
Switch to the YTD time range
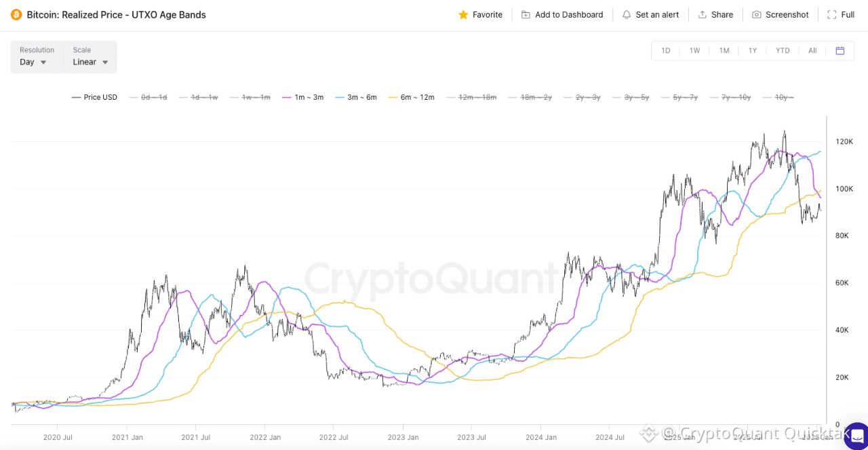pos(783,50)
